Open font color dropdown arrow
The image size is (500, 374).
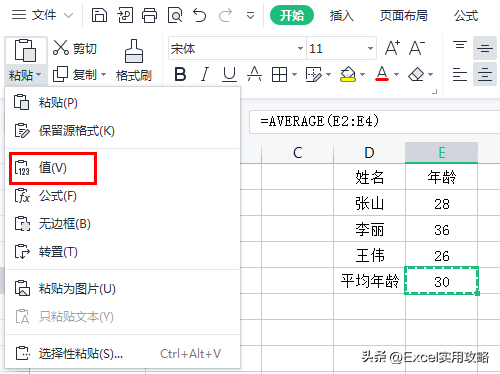396,74
